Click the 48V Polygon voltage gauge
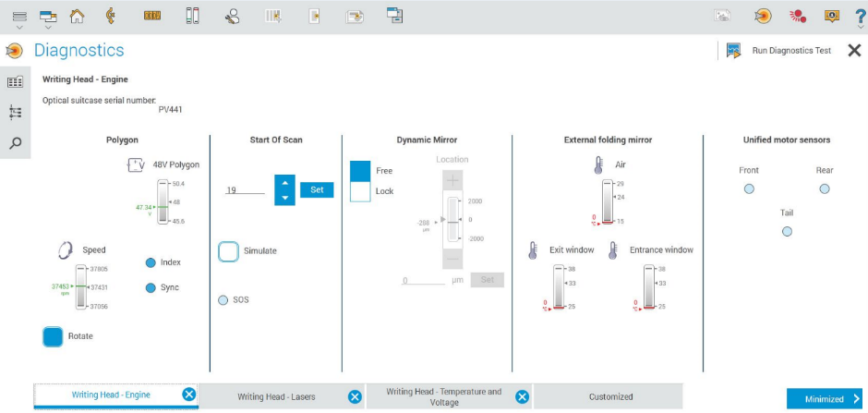The width and height of the screenshot is (868, 413). coord(163,202)
